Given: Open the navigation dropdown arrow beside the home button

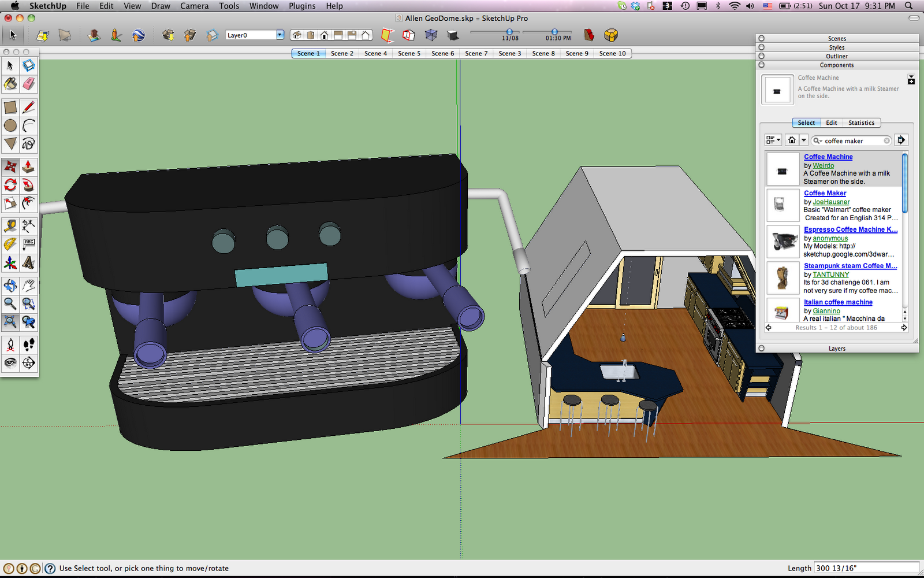Looking at the screenshot, I should pos(803,140).
